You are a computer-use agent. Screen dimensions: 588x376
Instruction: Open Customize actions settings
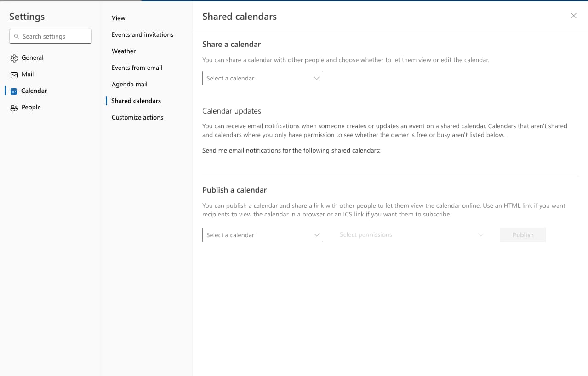click(137, 117)
